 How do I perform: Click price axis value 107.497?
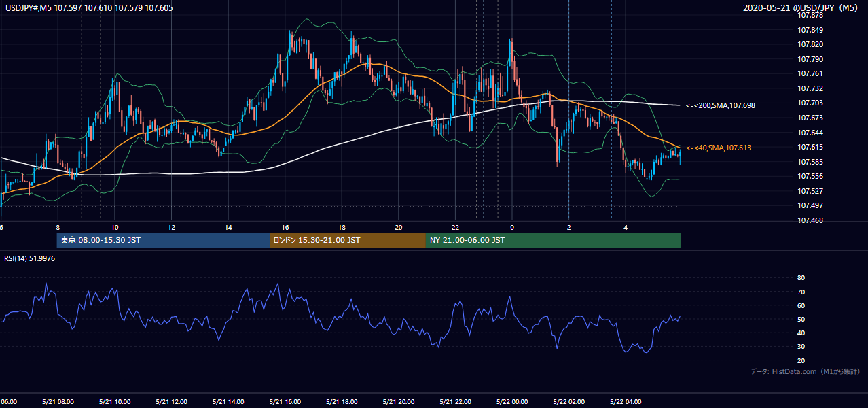coord(811,205)
